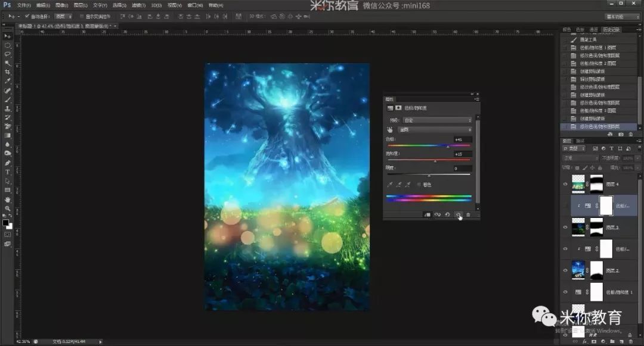Viewport: 644px width, 346px height.
Task: Select layer 2 thumbnail in Layers panel
Action: (578, 270)
